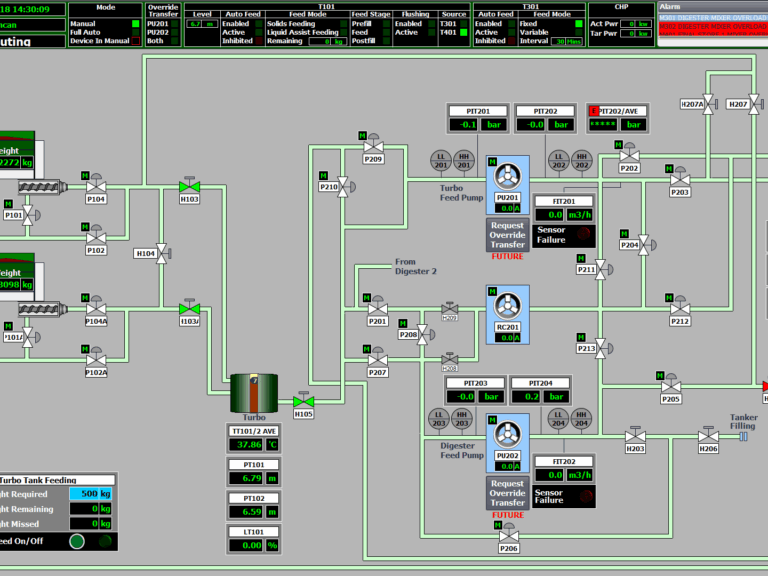
Task: Edit the Weight Required 500 kg field
Action: (x=91, y=494)
